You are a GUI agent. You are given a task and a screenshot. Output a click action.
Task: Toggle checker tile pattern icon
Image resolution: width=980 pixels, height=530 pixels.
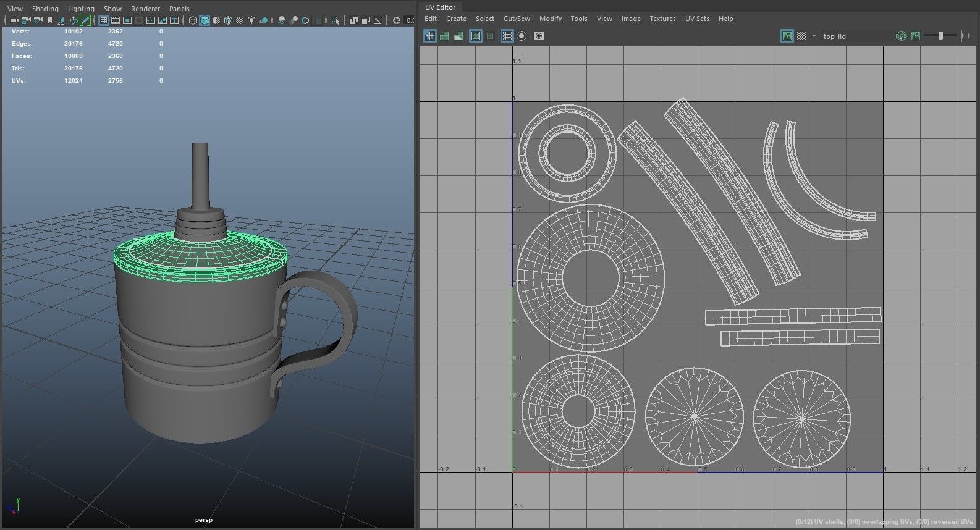pos(801,36)
